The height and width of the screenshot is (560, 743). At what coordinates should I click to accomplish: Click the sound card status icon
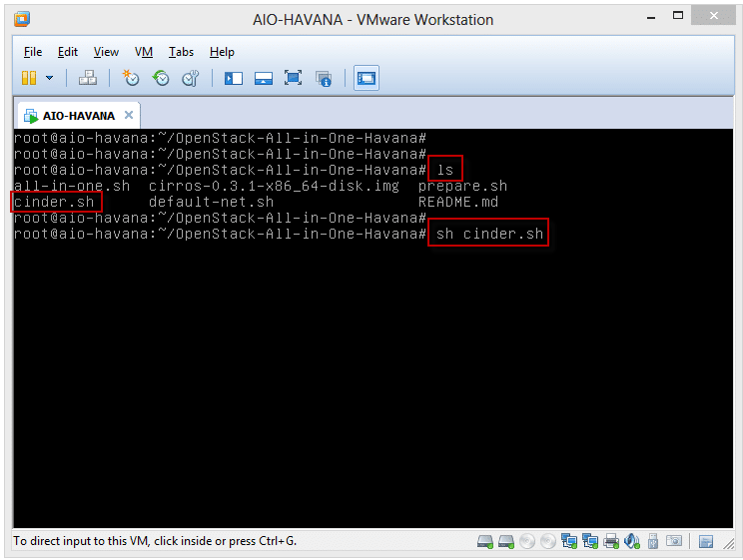tap(632, 542)
